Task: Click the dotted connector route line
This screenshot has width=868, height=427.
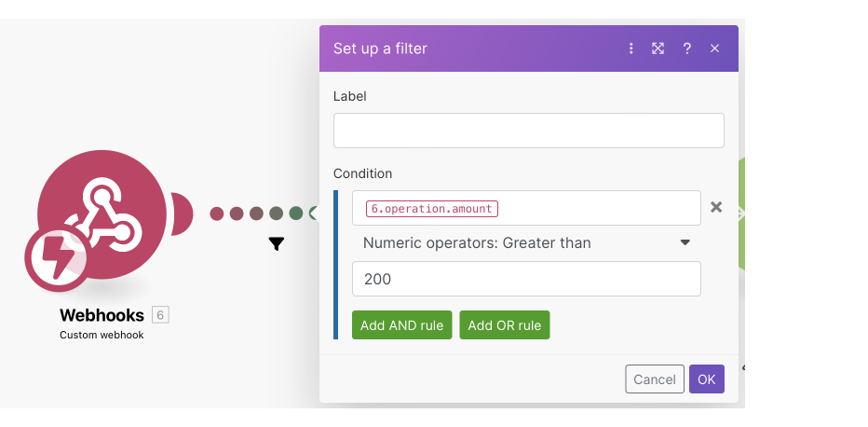Action: (x=257, y=213)
